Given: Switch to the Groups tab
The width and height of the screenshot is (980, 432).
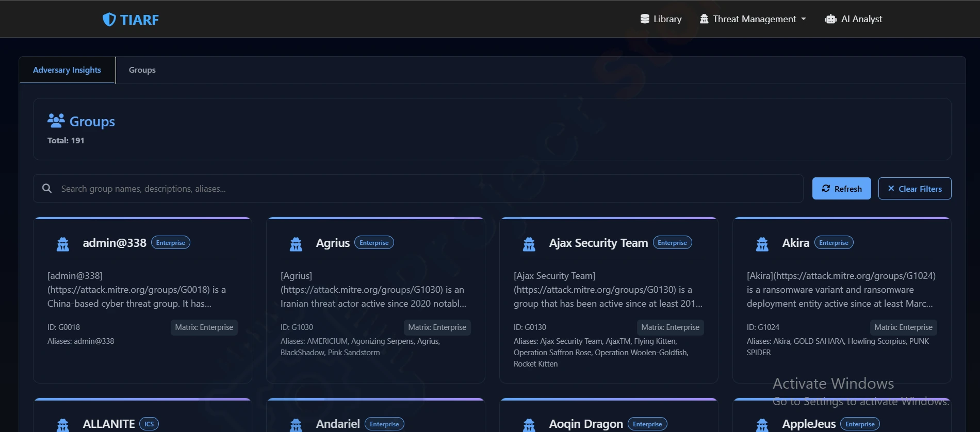Looking at the screenshot, I should pos(142,70).
